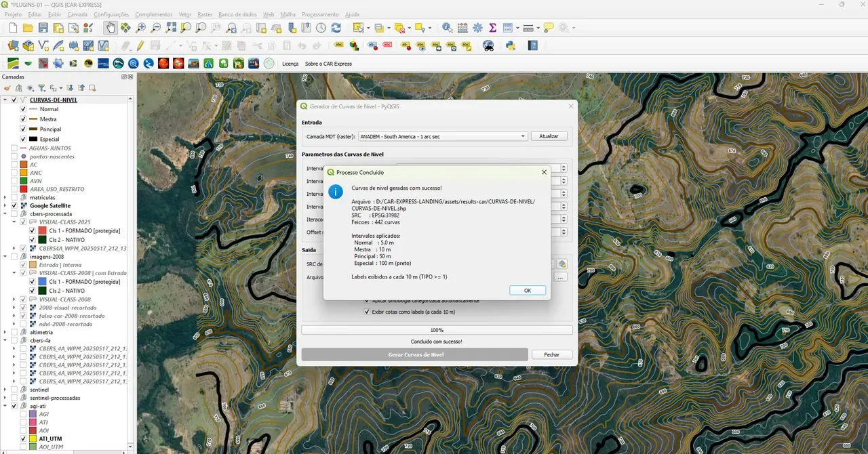Open the layer styling paintbrush in Camadas panel
Viewport: 868px width, 454px height.
[7, 87]
